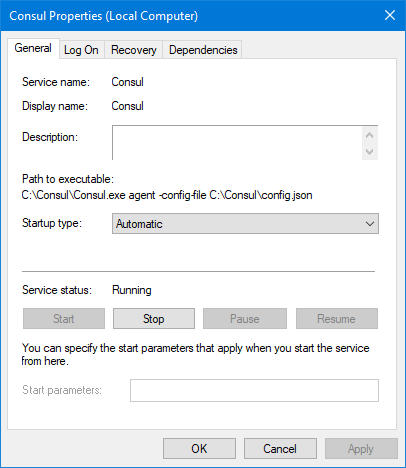Click the Automatic startup type chevron
The height and width of the screenshot is (468, 406).
coord(370,224)
